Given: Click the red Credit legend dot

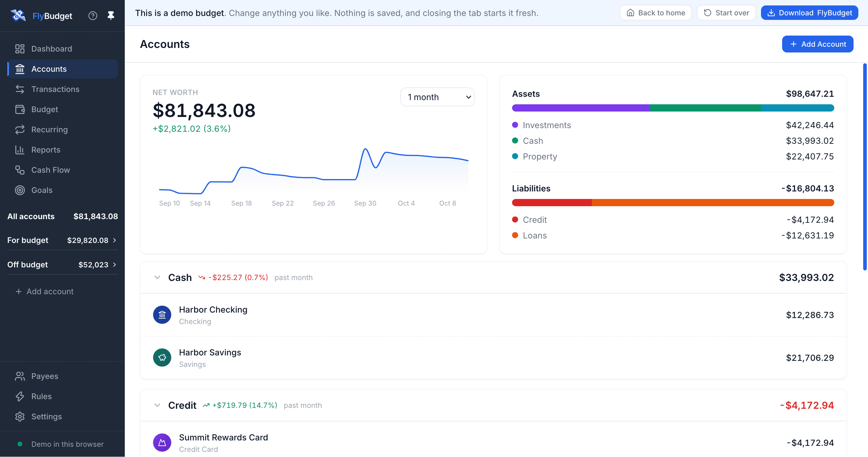Looking at the screenshot, I should coord(515,220).
